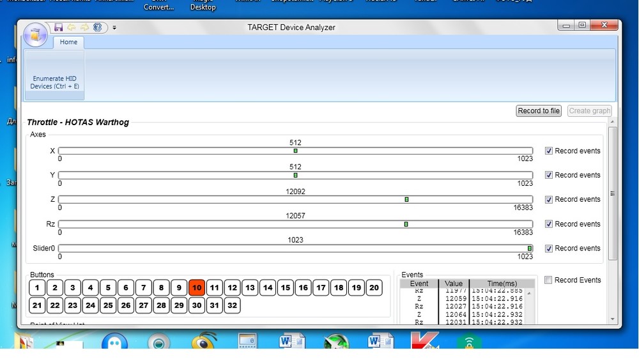Viewport: 639px width, 364px height.
Task: Click the Rz axis slider marker at 12057
Action: pos(406,224)
